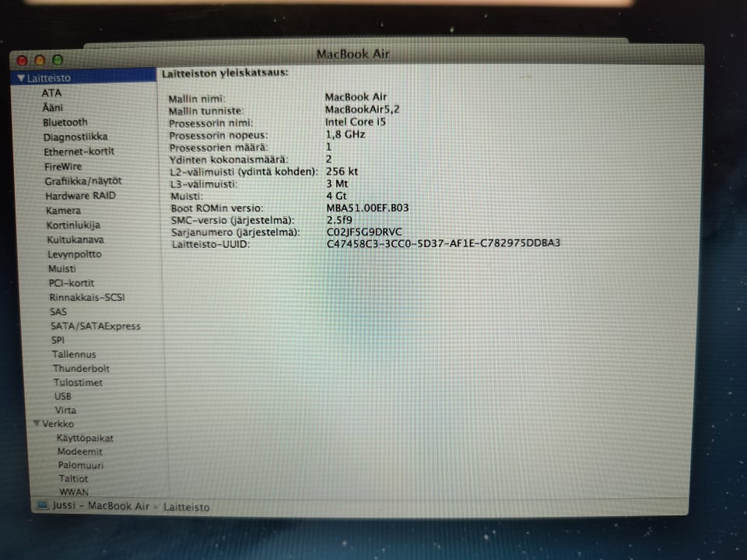Click Boot ROM version MBA51.00EF.B03

tap(367, 208)
